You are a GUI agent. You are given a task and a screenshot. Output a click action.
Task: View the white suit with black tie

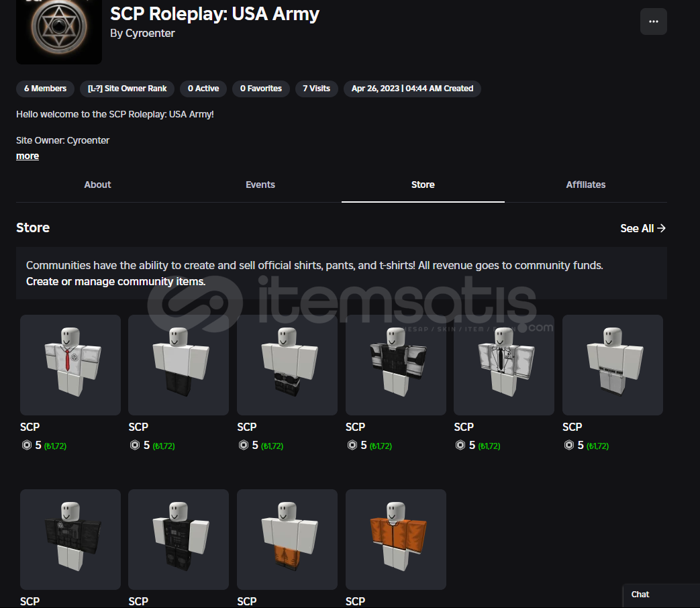(x=503, y=365)
